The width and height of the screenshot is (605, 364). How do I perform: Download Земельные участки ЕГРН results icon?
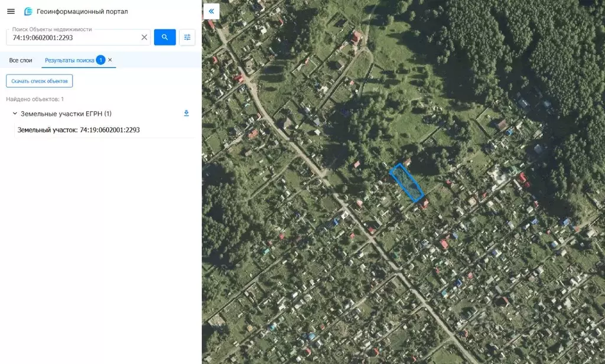click(186, 113)
